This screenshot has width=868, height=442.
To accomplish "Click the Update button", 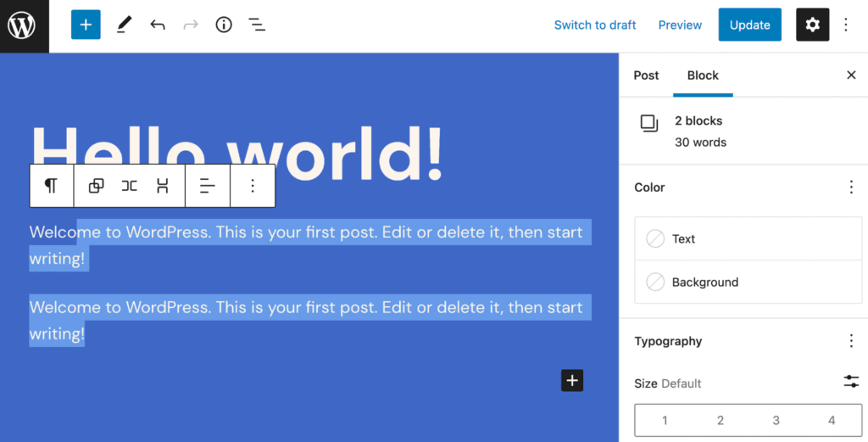I will pyautogui.click(x=749, y=25).
